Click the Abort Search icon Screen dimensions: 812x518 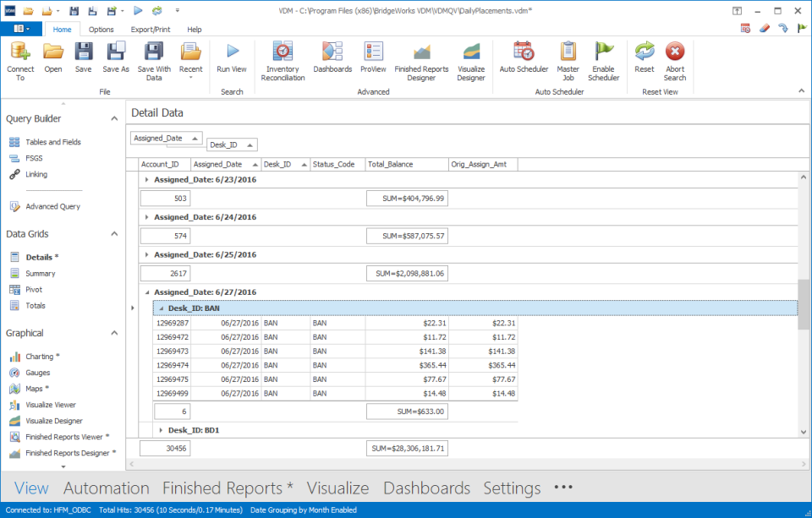pos(675,59)
